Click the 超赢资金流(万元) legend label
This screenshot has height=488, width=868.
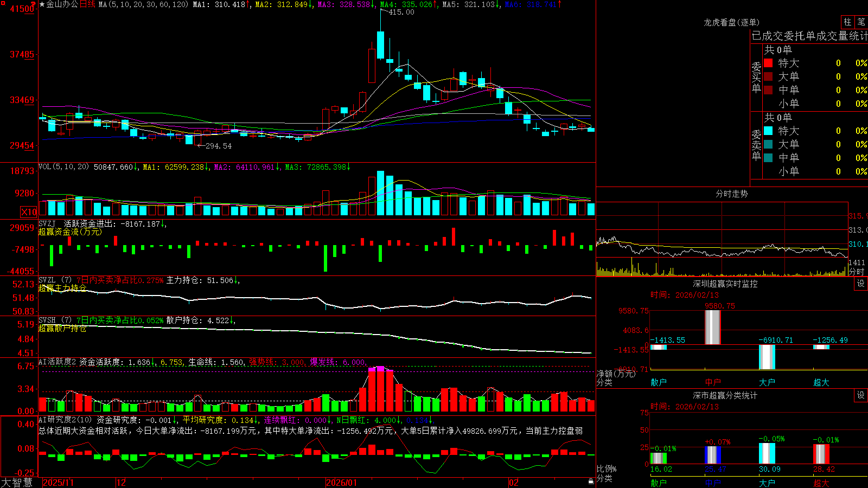(x=70, y=232)
